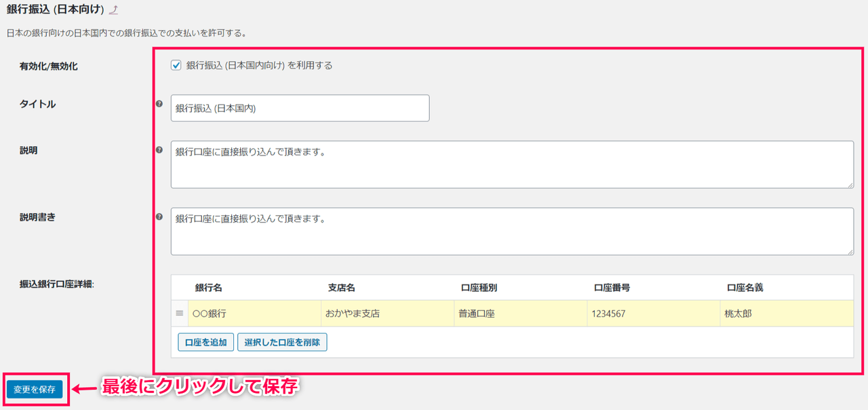Click the help icon next to 説明書き
The image size is (868, 410).
tap(159, 217)
